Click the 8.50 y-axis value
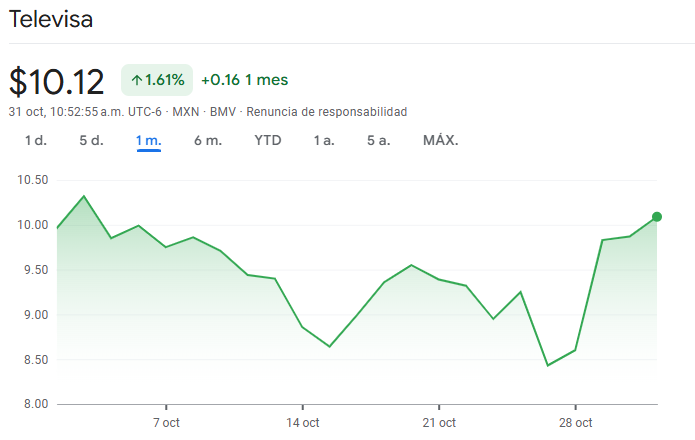 (35, 359)
